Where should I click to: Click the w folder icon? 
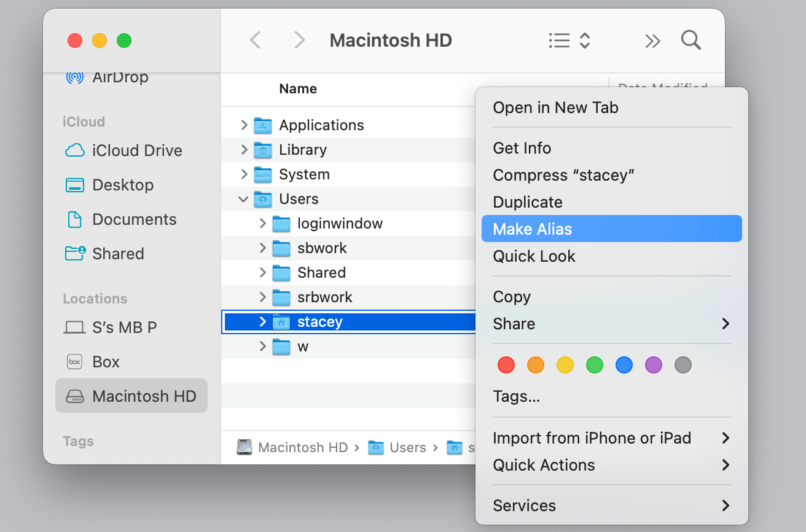coord(281,346)
